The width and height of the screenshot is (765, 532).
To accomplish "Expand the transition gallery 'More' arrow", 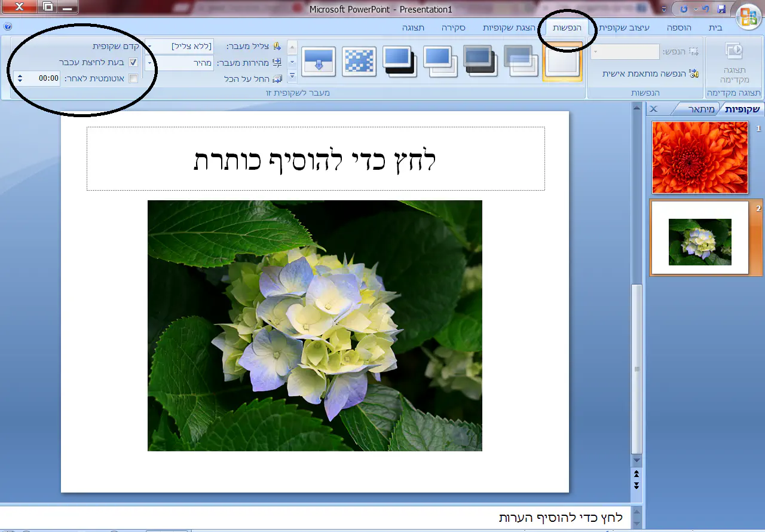I will coord(292,76).
